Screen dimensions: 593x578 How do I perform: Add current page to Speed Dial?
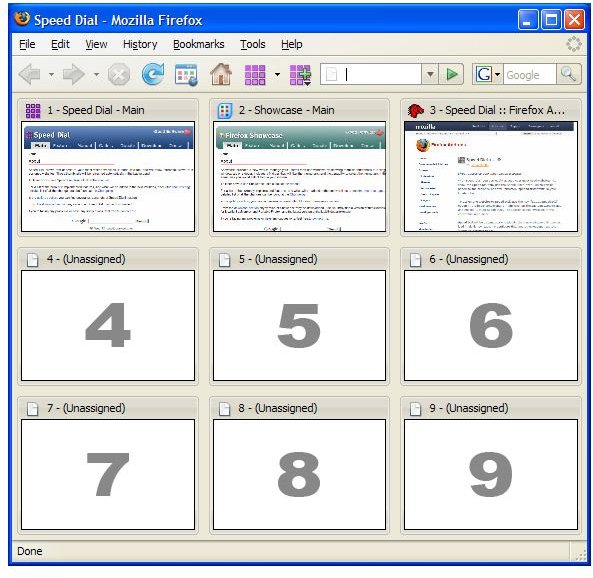click(300, 75)
